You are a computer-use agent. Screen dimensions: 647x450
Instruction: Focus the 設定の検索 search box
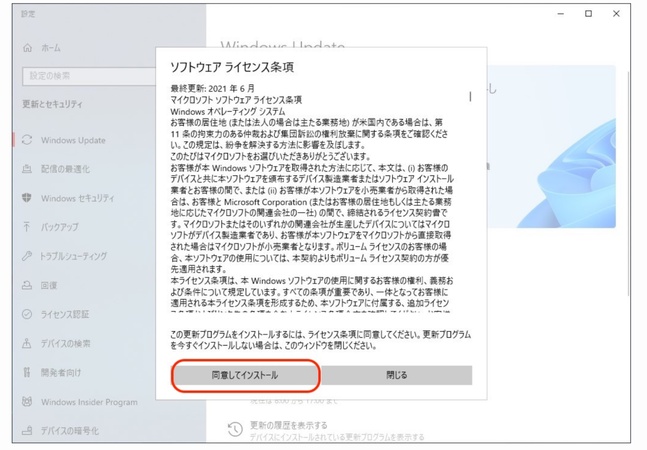click(x=89, y=76)
